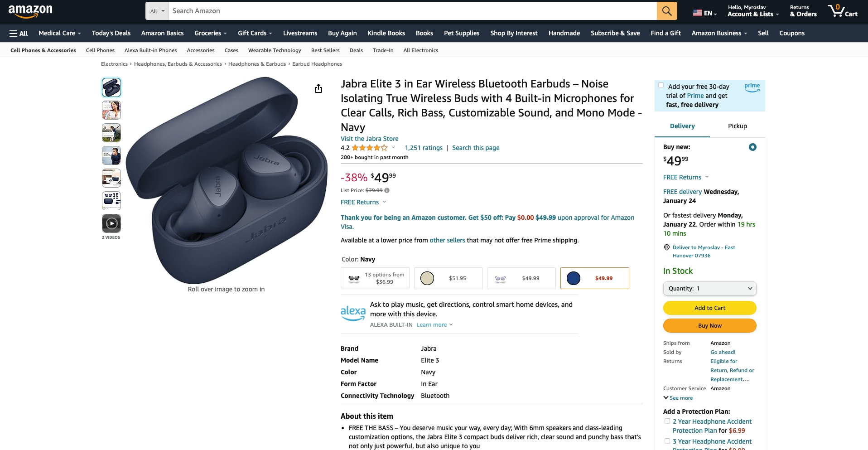Expand the search category All dropdown
868x450 pixels.
[x=157, y=11]
